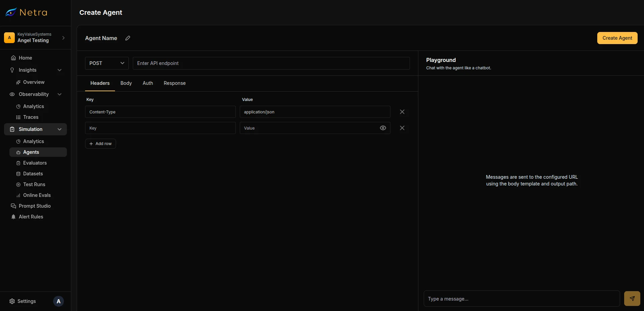
Task: Click the application/json value field
Action: point(315,112)
